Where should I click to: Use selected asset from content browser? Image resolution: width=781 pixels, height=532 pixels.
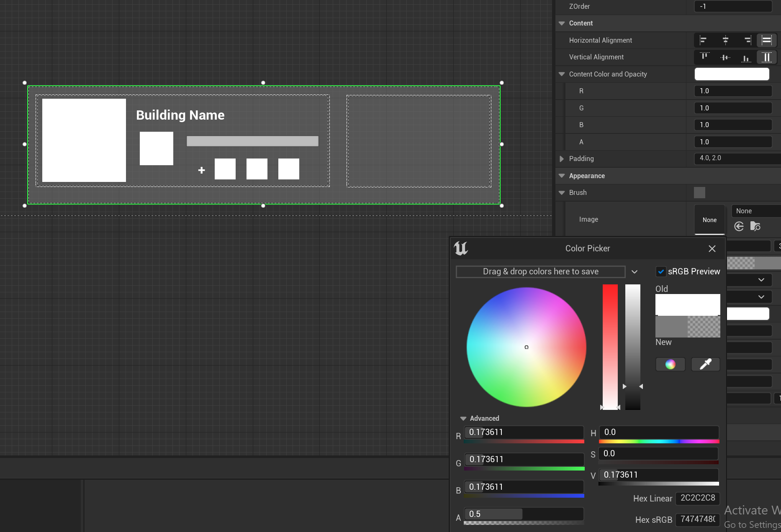click(x=739, y=226)
